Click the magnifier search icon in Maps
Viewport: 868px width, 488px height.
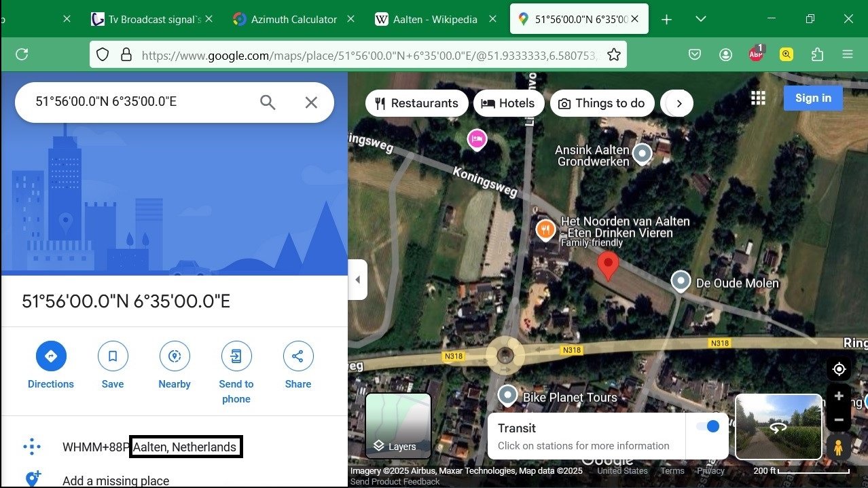[x=268, y=102]
